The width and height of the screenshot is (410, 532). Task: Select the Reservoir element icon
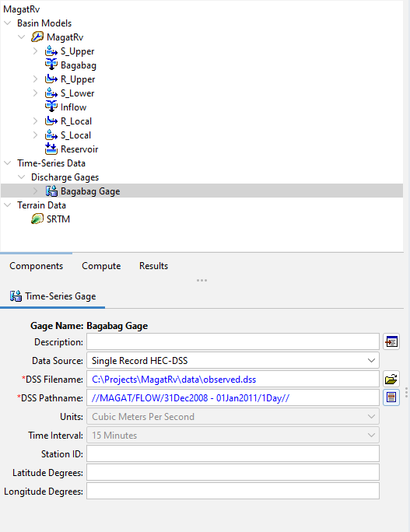click(51, 149)
